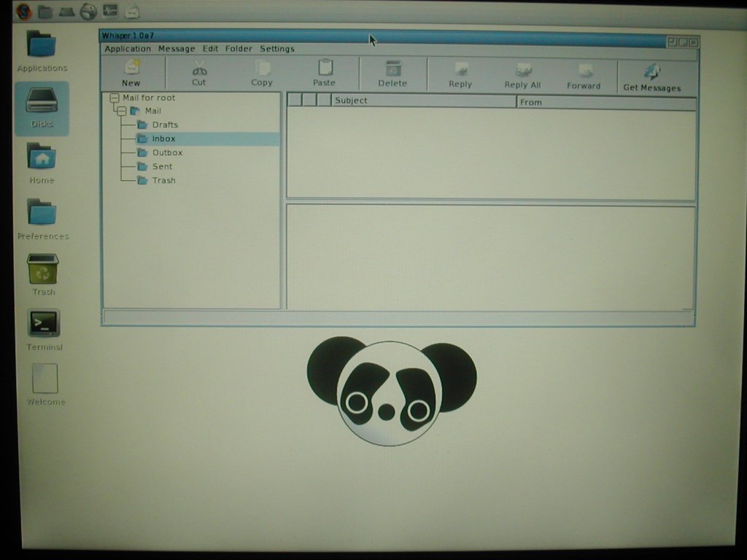Open the Settings menu

(277, 49)
